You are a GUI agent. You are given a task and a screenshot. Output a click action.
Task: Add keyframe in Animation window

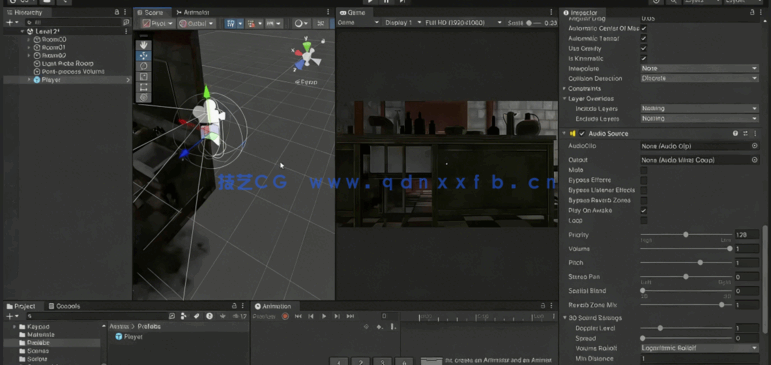pos(380,327)
